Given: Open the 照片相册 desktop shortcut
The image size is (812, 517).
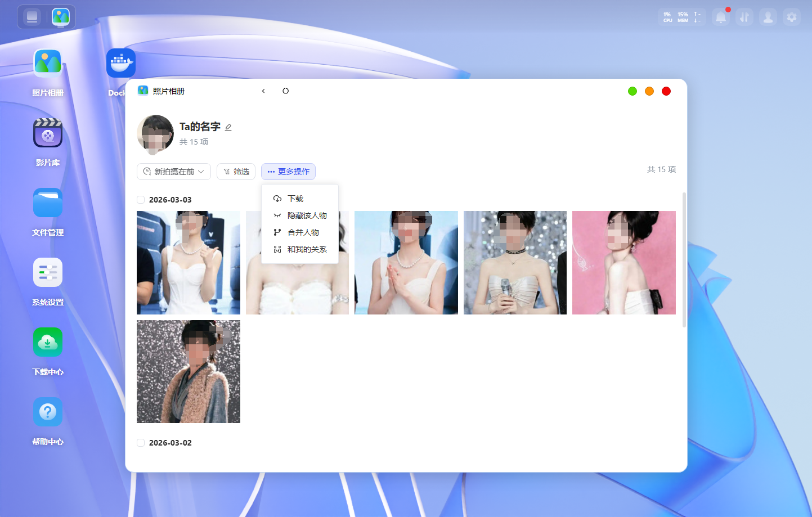Looking at the screenshot, I should point(48,63).
